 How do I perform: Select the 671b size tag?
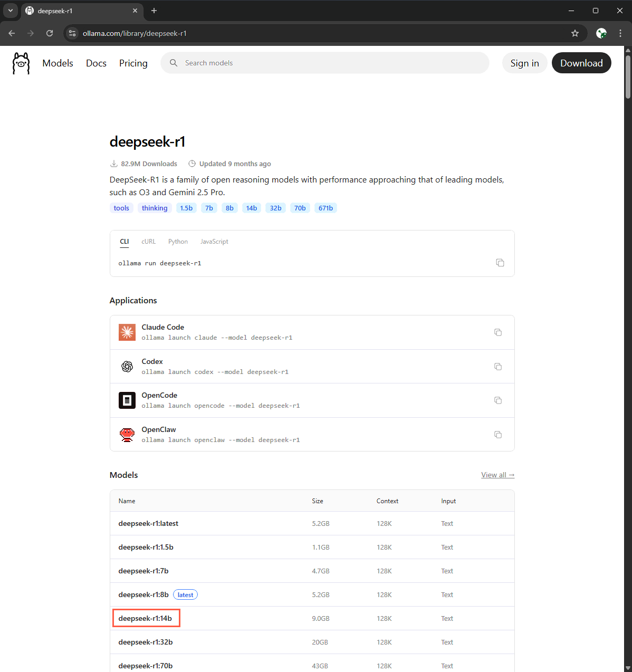coord(326,208)
